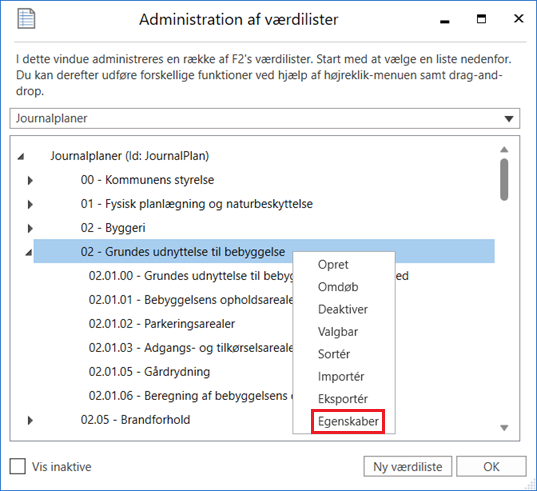Viewport: 537px width, 491px height.
Task: Expand the 02 - Byggeri node
Action: pyautogui.click(x=30, y=228)
